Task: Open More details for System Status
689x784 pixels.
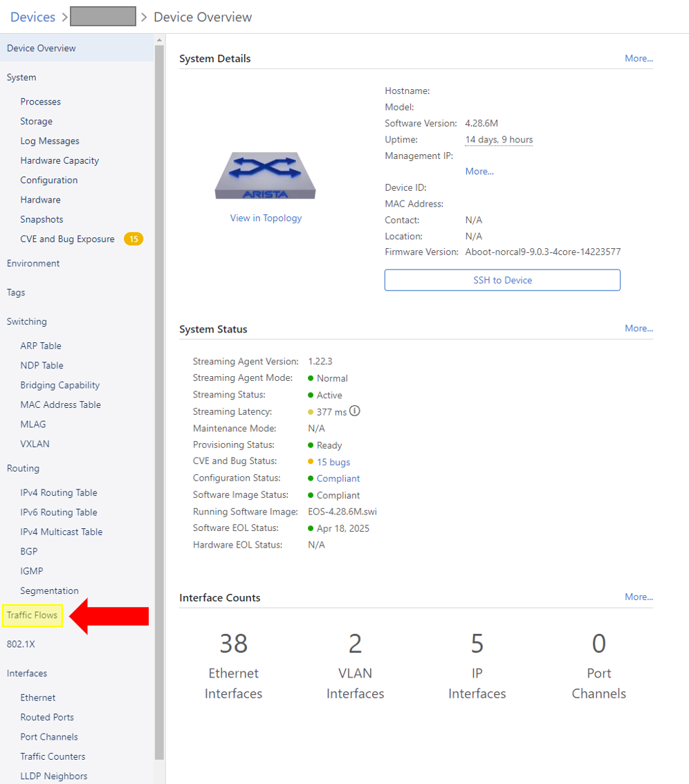Action: coord(637,328)
